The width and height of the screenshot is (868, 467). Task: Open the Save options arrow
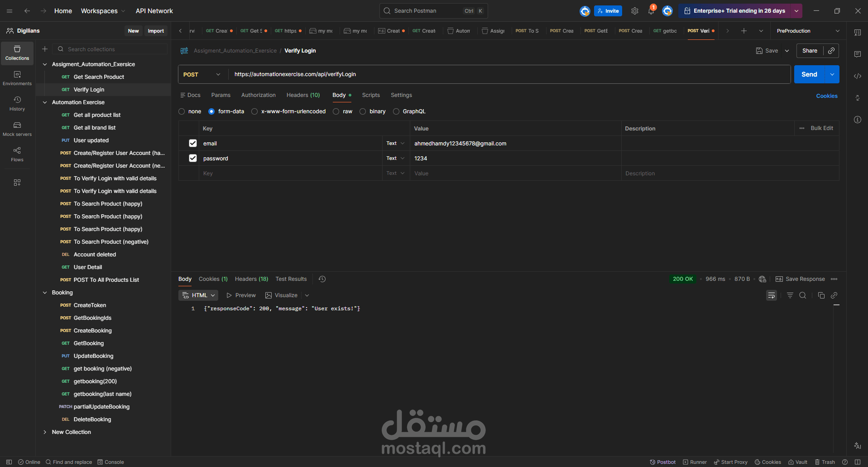[787, 51]
